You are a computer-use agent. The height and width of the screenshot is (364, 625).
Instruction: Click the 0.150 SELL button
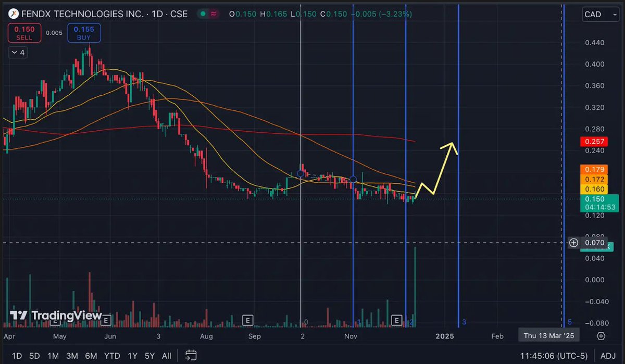point(24,33)
